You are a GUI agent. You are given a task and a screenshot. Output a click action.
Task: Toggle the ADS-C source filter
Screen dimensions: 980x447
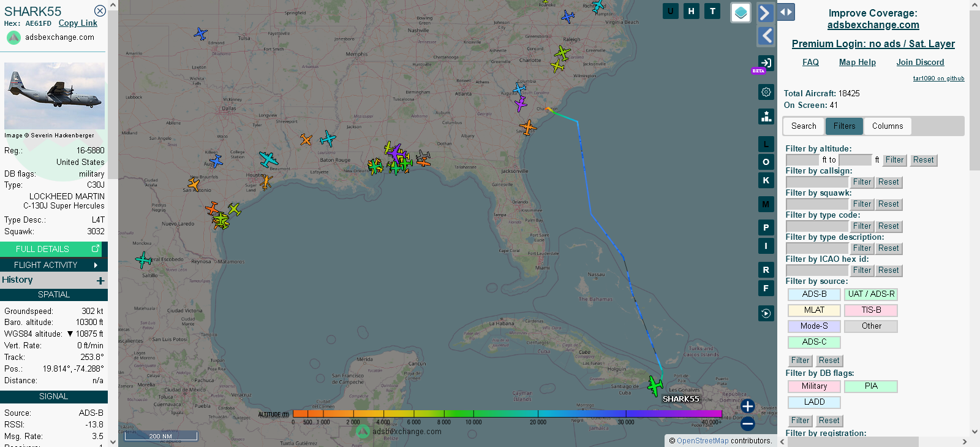click(814, 342)
